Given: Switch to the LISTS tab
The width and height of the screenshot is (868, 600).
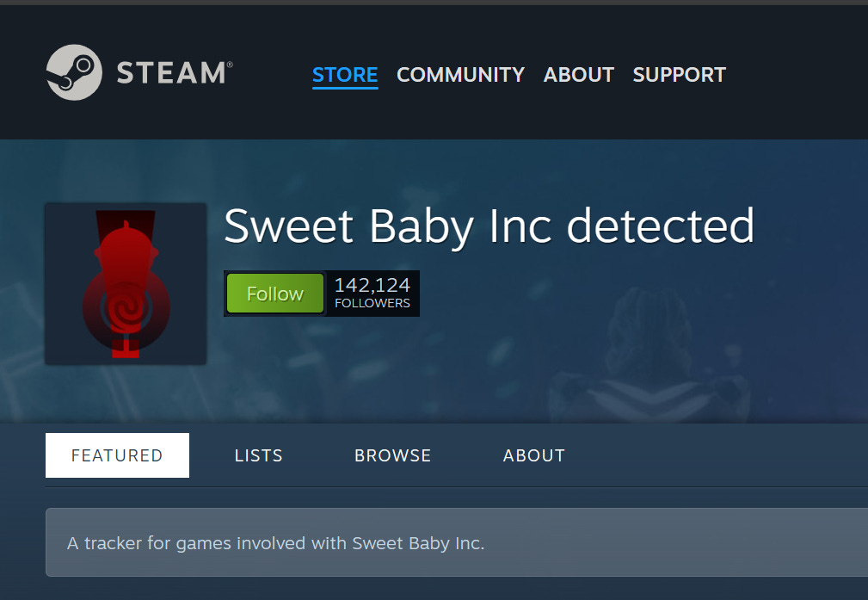Looking at the screenshot, I should [259, 455].
